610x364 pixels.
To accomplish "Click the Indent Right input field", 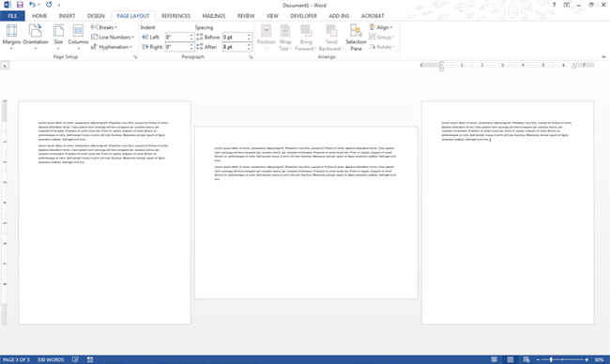I will pos(177,47).
